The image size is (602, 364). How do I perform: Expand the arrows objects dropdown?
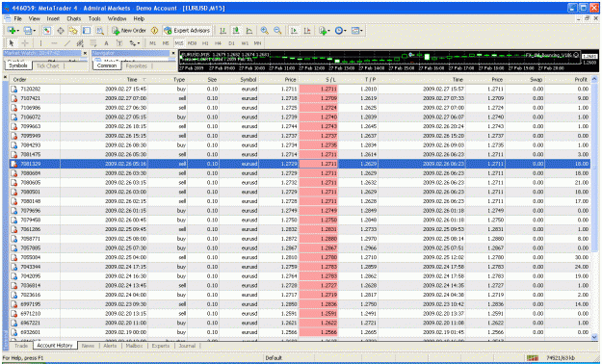139,43
